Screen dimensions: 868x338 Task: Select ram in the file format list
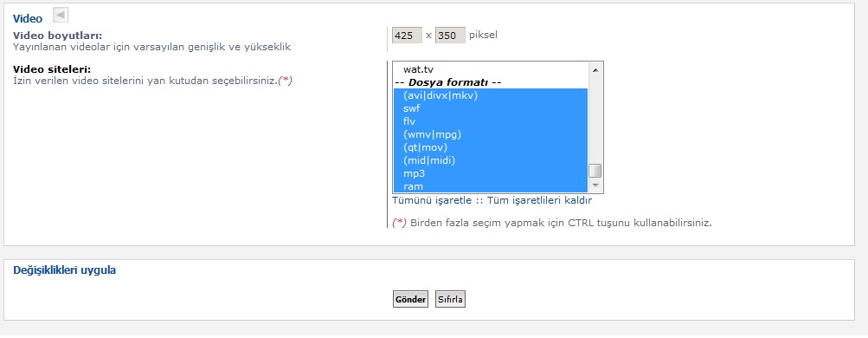pos(491,186)
